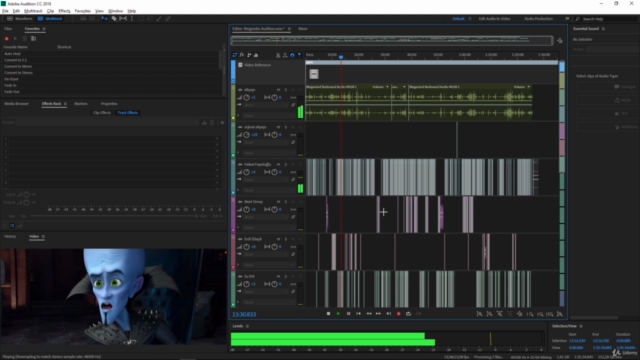Open the Effects menu
Screen dimensions: 640x360
[64, 11]
